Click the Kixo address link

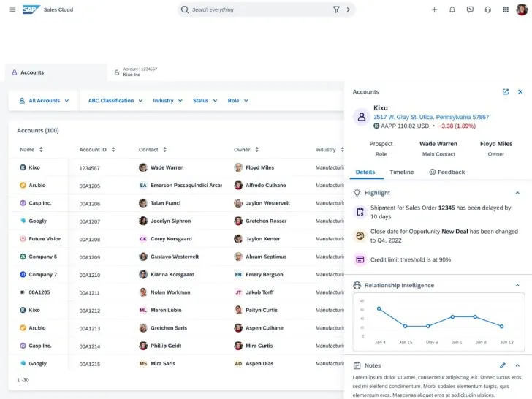pyautogui.click(x=431, y=117)
